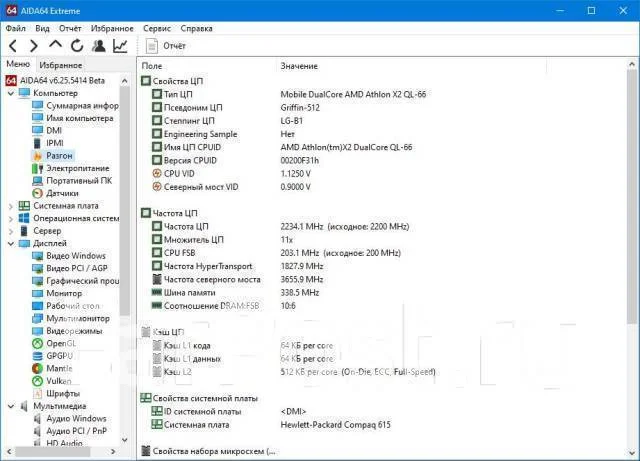
Task: Open the Отчёт menu in the menu bar
Action: tap(70, 28)
